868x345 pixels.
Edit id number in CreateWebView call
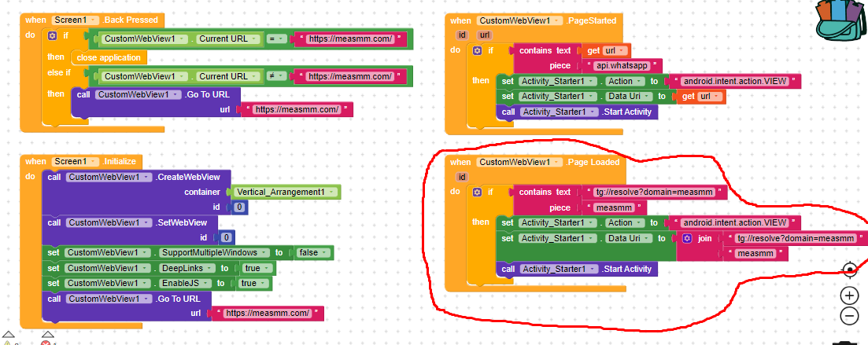coord(241,207)
